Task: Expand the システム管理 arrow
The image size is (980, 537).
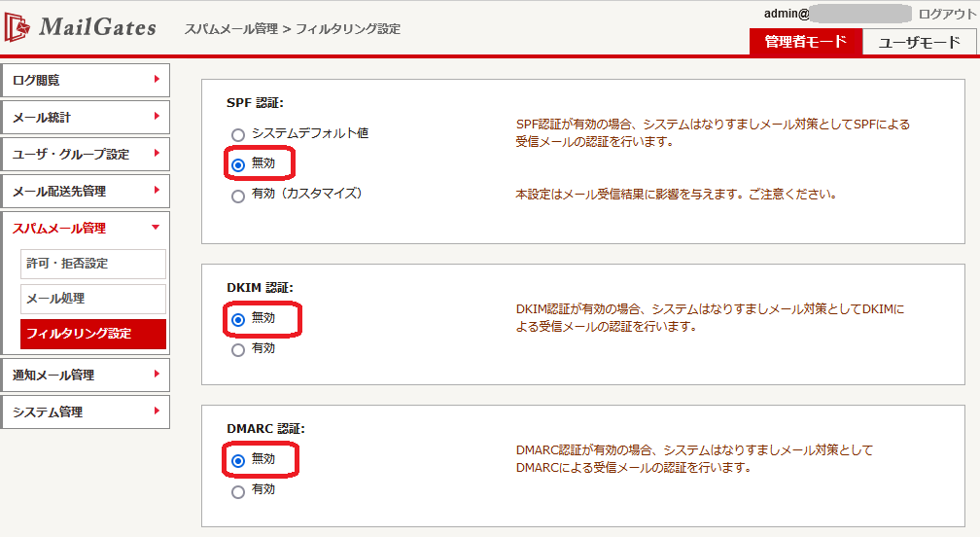Action: [x=157, y=411]
